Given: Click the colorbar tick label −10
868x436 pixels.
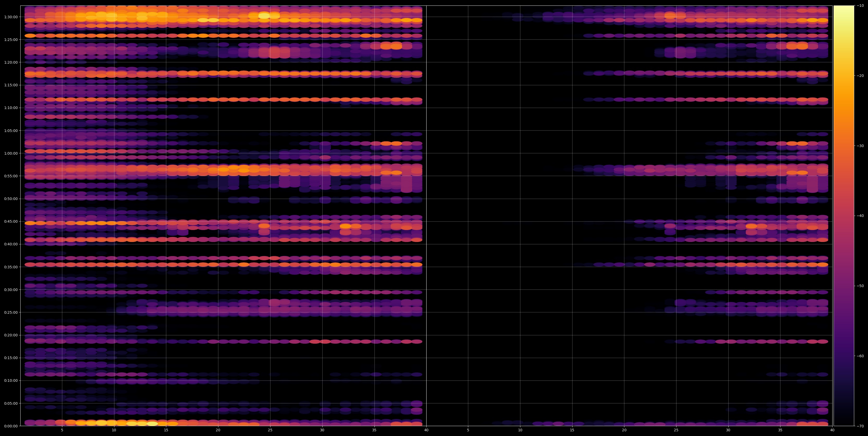Looking at the screenshot, I should coord(860,5).
